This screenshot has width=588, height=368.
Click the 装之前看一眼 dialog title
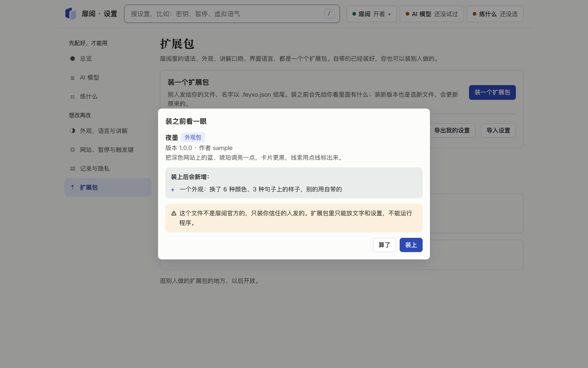186,121
